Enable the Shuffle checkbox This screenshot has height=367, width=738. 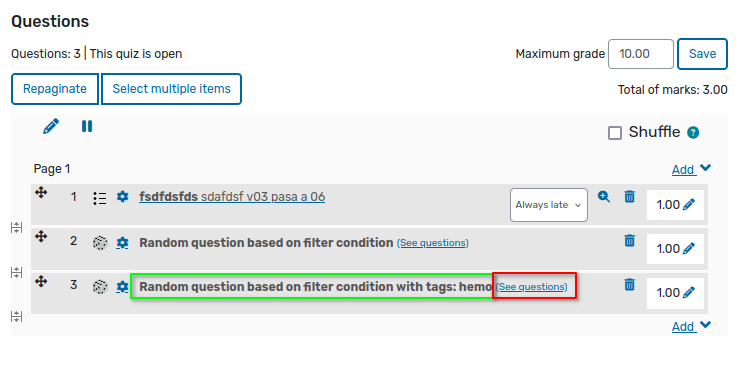[x=615, y=133]
